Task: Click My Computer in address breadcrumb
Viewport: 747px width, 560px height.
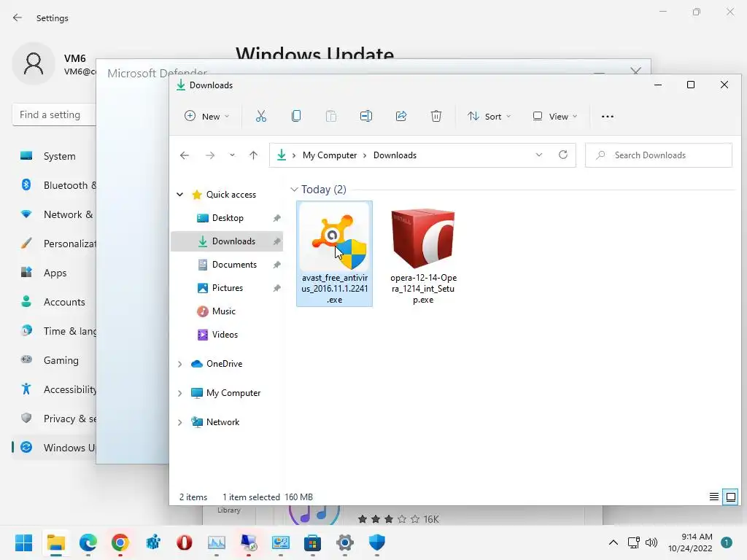Action: pyautogui.click(x=330, y=155)
